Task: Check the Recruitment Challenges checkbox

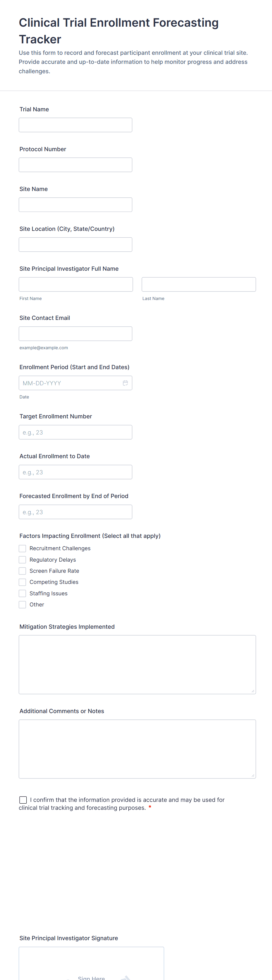Action: 23,548
